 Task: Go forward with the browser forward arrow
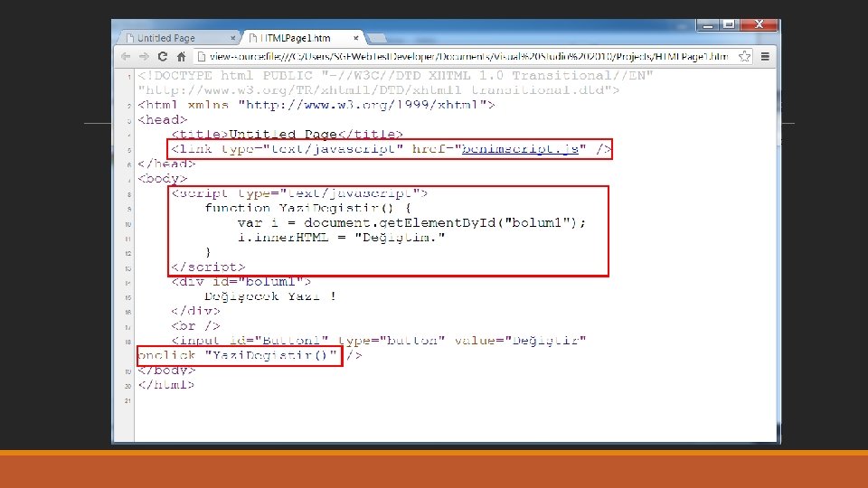click(144, 56)
